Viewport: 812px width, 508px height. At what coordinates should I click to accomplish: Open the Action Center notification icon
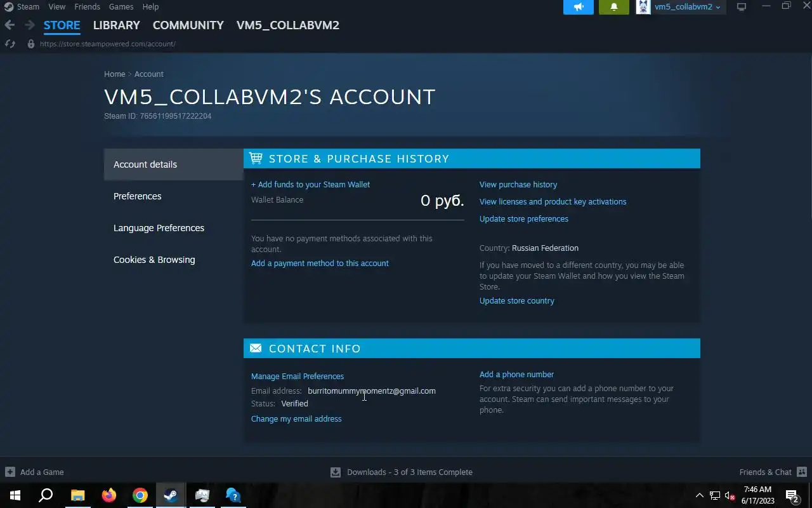tap(792, 496)
